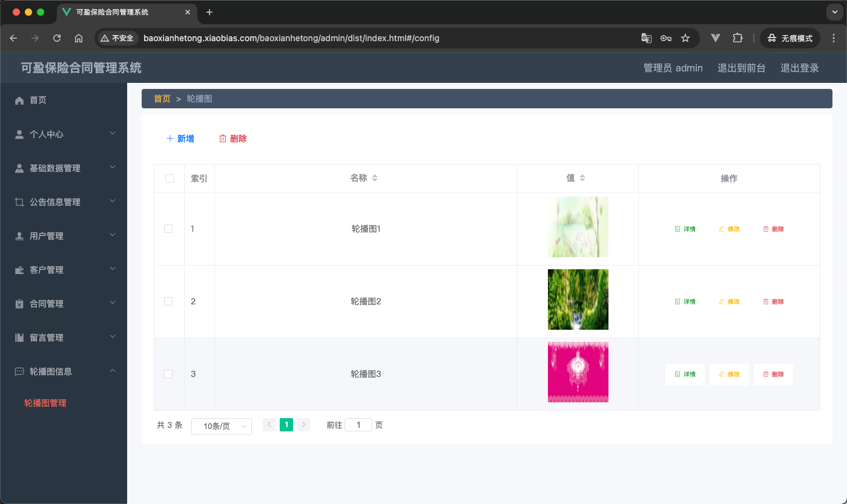The height and width of the screenshot is (504, 847).
Task: Click the translate icon in address bar
Action: 646,38
